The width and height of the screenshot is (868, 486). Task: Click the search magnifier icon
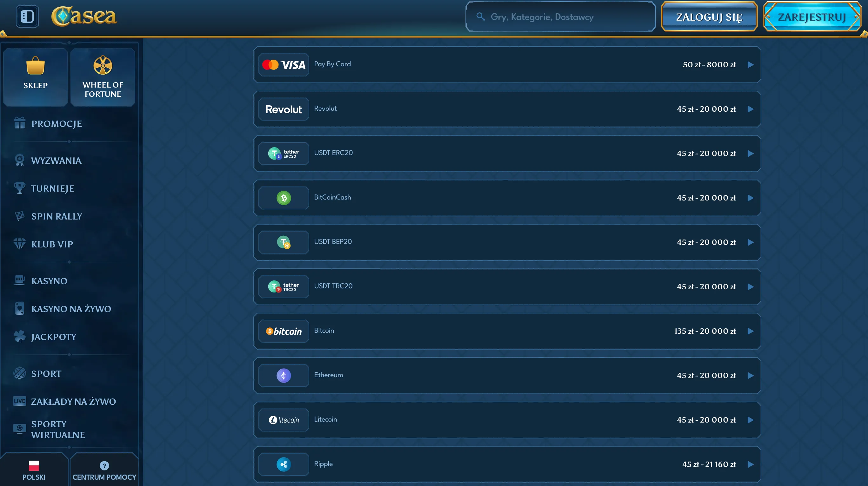(480, 16)
